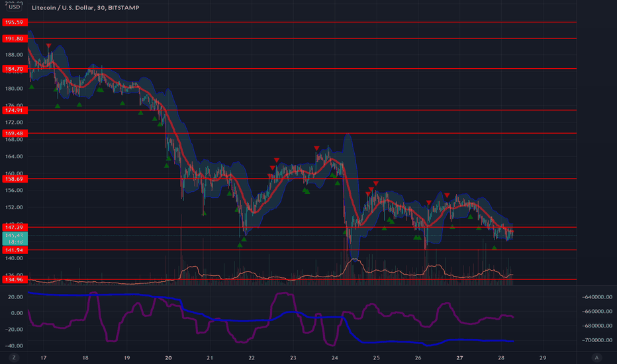Click the 0.00 oscillator axis value

click(x=17, y=313)
